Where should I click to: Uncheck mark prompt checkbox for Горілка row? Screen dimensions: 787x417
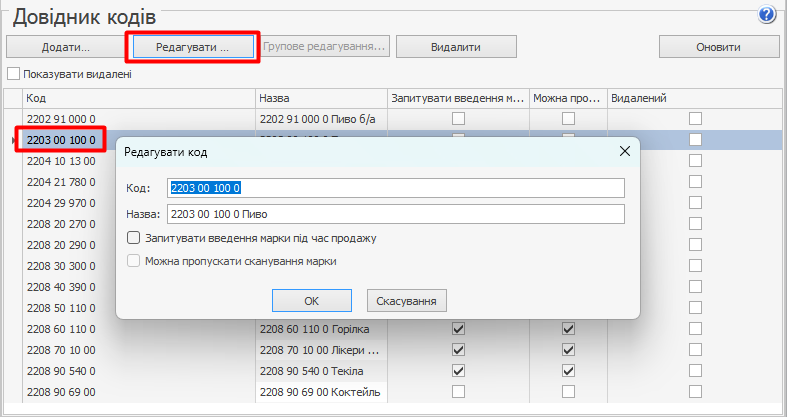[459, 329]
